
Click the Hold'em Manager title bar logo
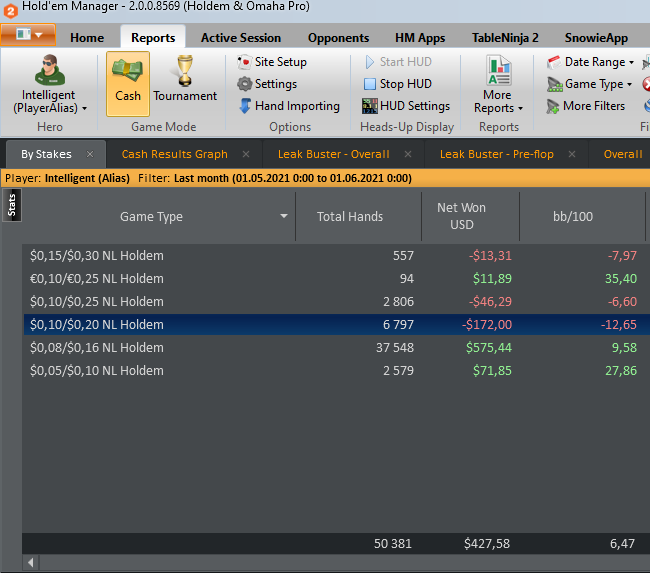point(10,11)
